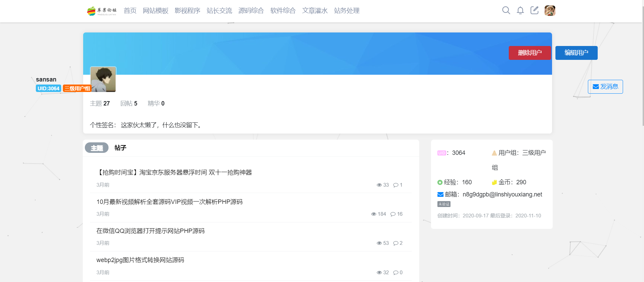The width and height of the screenshot is (644, 282).
Task: Click the views eye icon showing 184
Action: (x=374, y=214)
